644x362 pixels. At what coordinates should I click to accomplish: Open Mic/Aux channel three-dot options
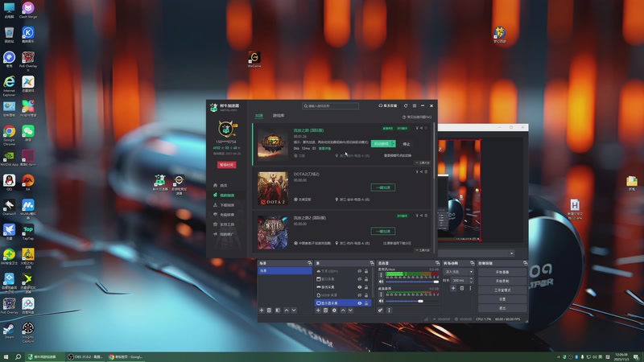point(381,275)
